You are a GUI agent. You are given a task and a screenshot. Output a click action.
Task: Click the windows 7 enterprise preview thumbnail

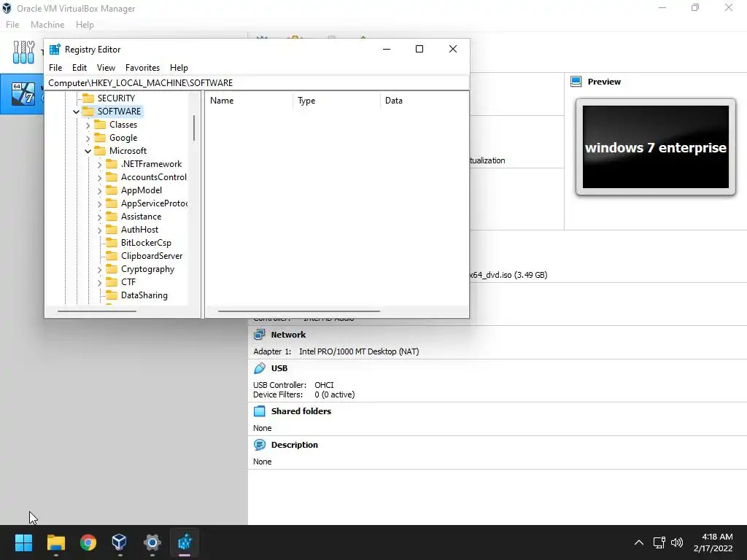[656, 147]
